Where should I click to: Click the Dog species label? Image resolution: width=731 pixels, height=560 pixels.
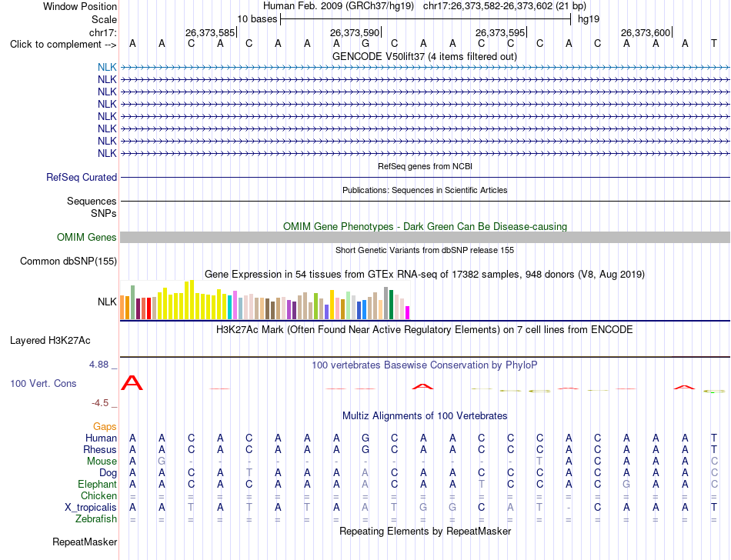[x=108, y=472]
